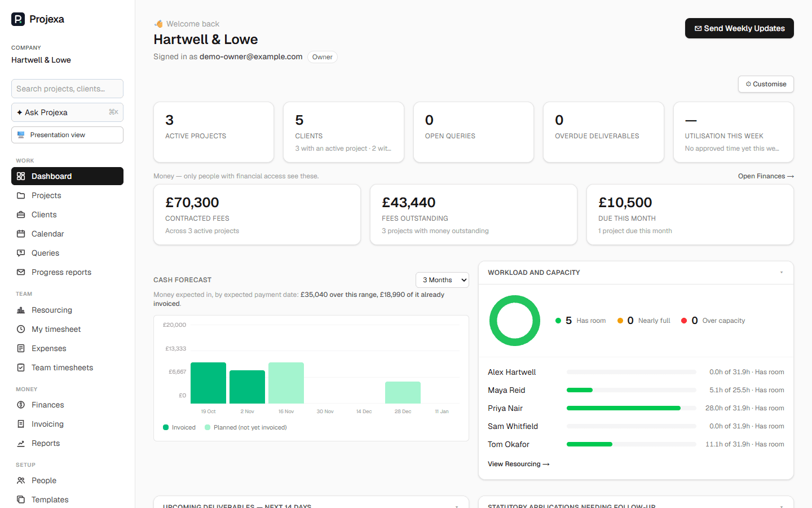812x508 pixels.
Task: Click the 28 Dec planned bar
Action: [x=403, y=392]
